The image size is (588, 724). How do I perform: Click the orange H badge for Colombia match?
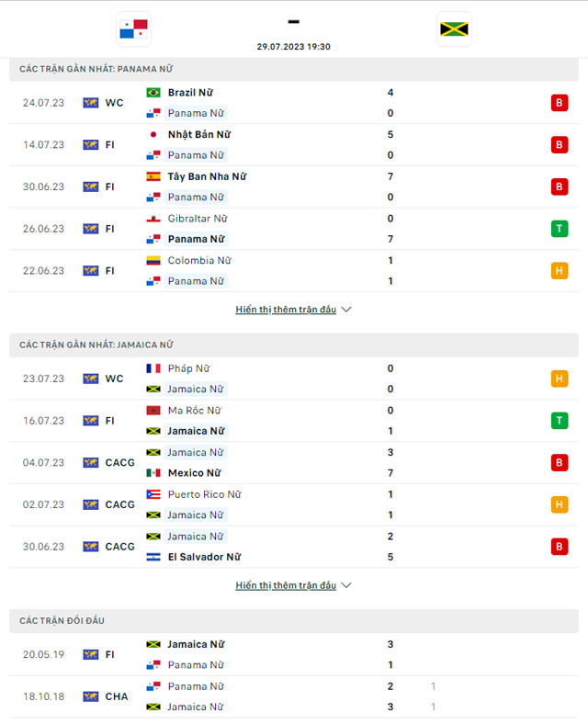(x=559, y=270)
